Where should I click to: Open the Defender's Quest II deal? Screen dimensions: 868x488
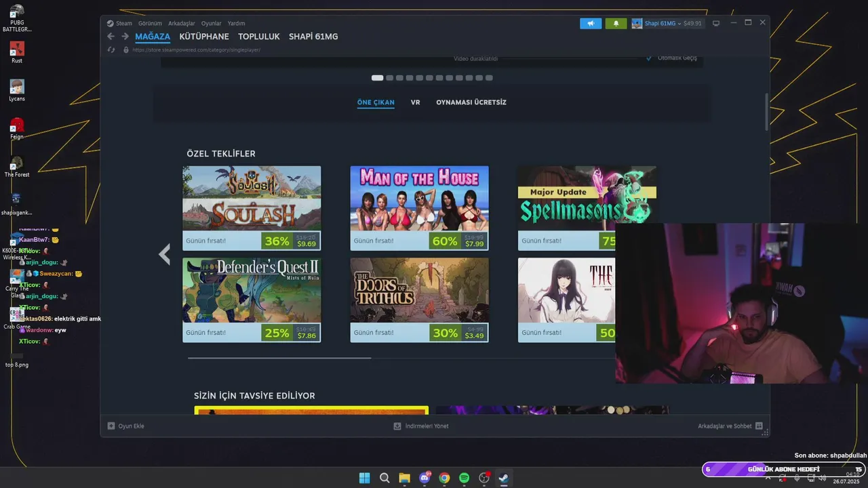coord(252,300)
